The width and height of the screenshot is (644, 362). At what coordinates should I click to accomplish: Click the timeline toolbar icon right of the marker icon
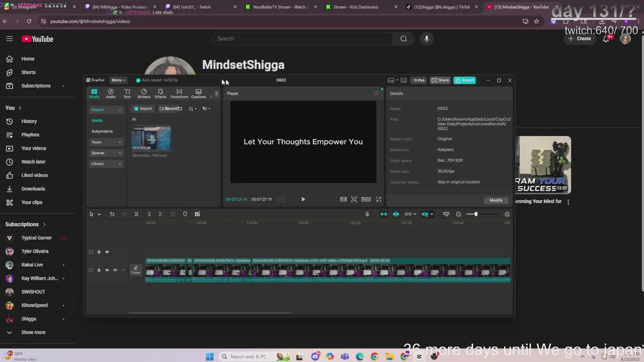[197, 214]
